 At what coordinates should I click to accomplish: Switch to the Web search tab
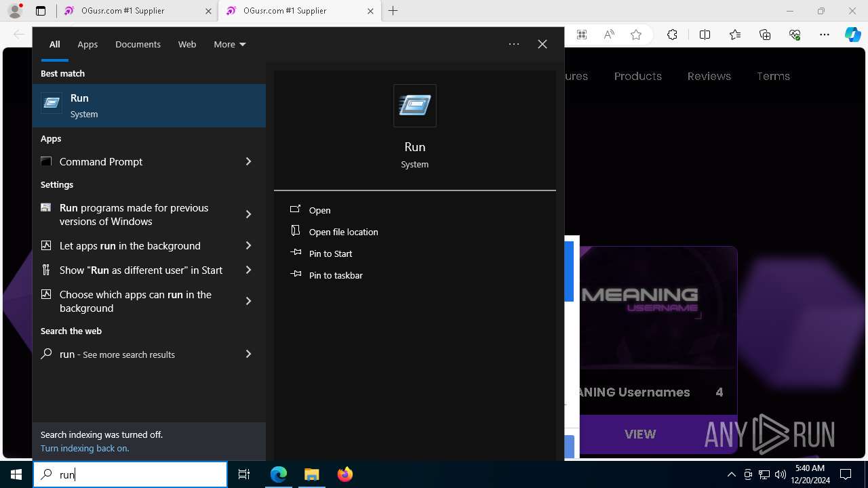coord(187,44)
